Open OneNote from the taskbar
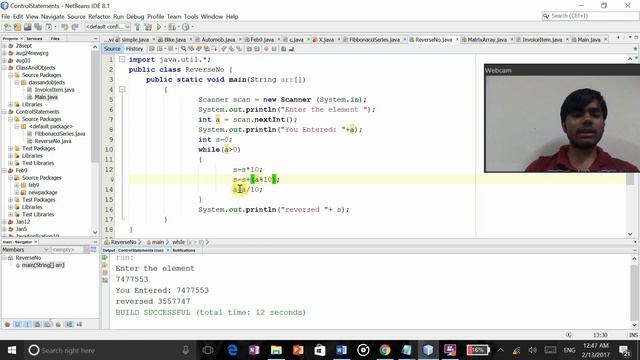This screenshot has height=360, width=640. click(x=254, y=350)
